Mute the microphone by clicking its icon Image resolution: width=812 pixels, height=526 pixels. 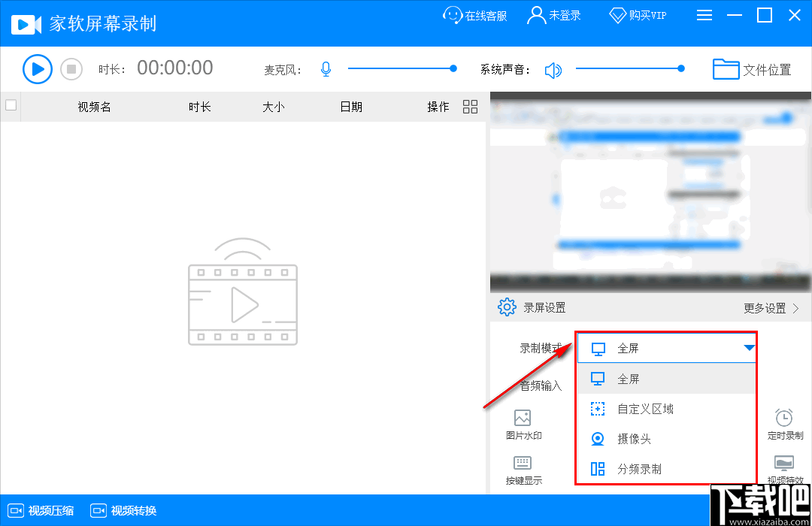tap(326, 68)
